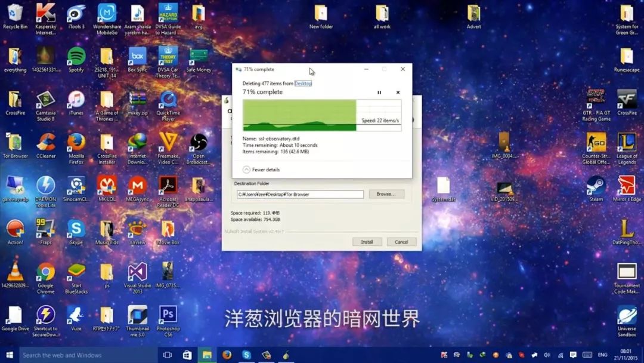This screenshot has height=363, width=644.
Task: Select the Universe Sandbox icon
Action: point(627,321)
